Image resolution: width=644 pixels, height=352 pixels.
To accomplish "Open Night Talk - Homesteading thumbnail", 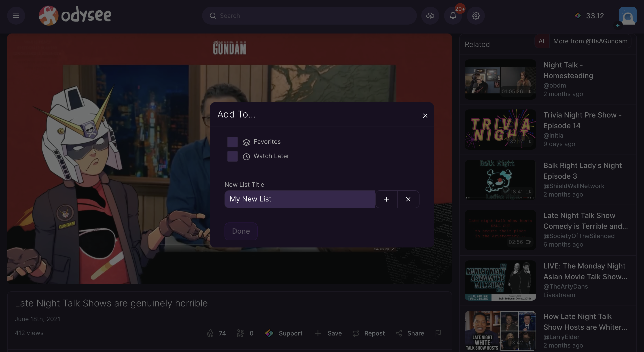I will pyautogui.click(x=500, y=79).
